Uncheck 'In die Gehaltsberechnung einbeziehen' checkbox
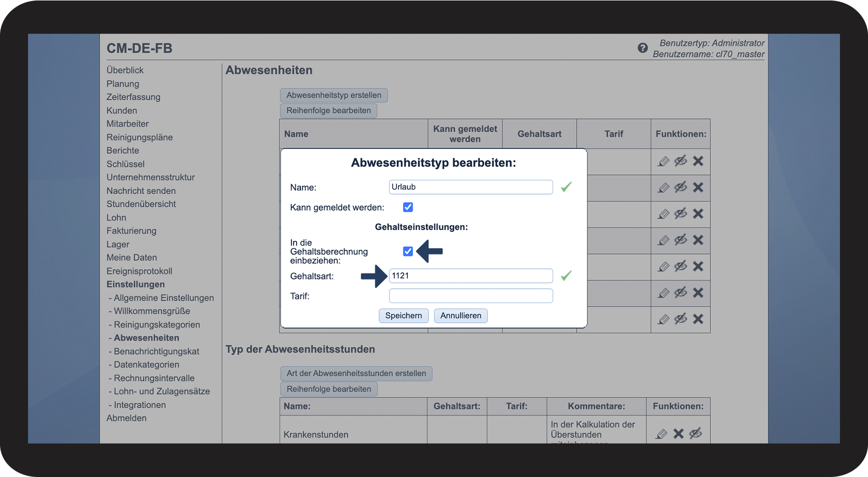This screenshot has width=868, height=477. coord(408,252)
